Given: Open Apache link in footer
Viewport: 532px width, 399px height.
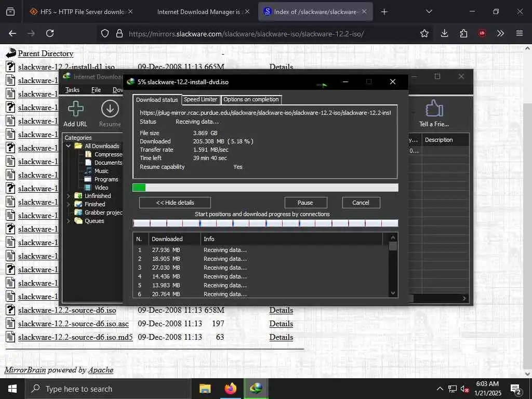Looking at the screenshot, I should (x=100, y=370).
